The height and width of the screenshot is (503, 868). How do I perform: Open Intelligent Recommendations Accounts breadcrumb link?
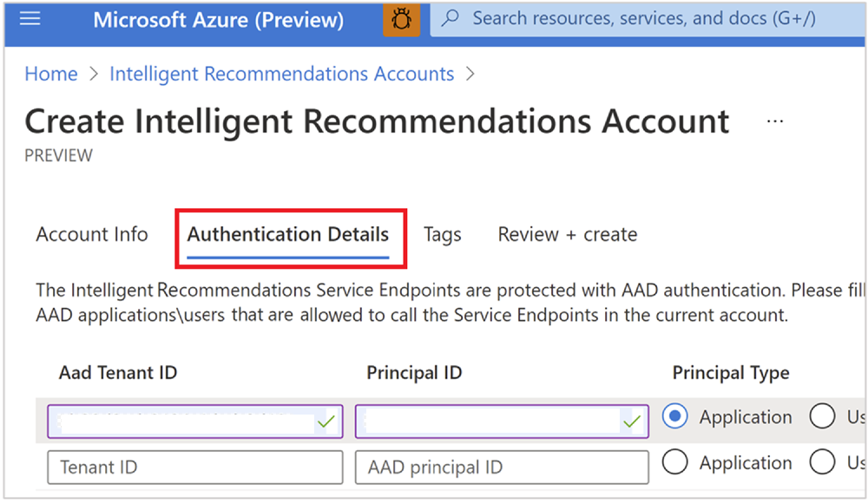[281, 74]
